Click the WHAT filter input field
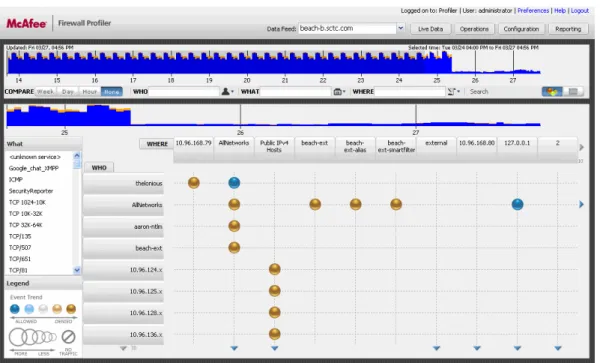Screen dimensions: 600x363 [x=296, y=91]
